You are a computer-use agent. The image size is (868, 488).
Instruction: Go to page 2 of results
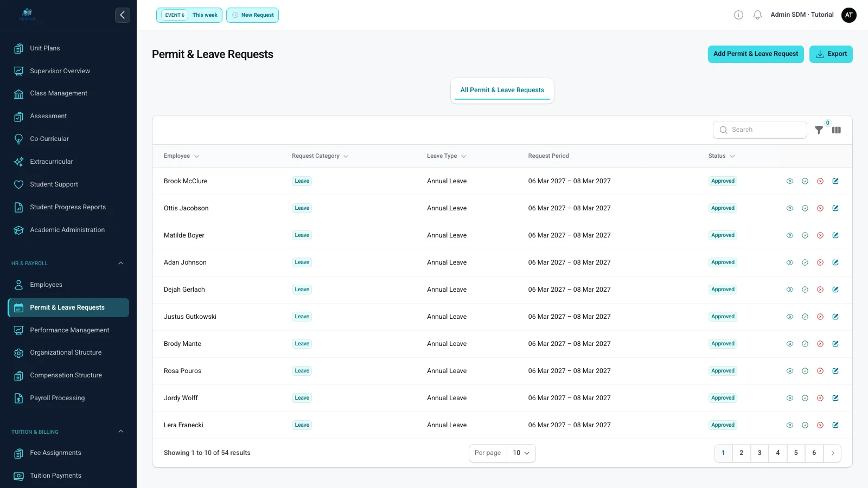pos(742,453)
